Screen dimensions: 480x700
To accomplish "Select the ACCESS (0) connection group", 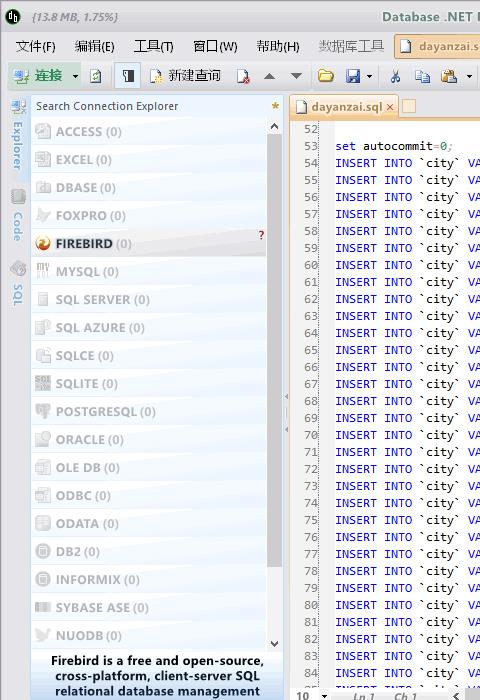I will 149,132.
